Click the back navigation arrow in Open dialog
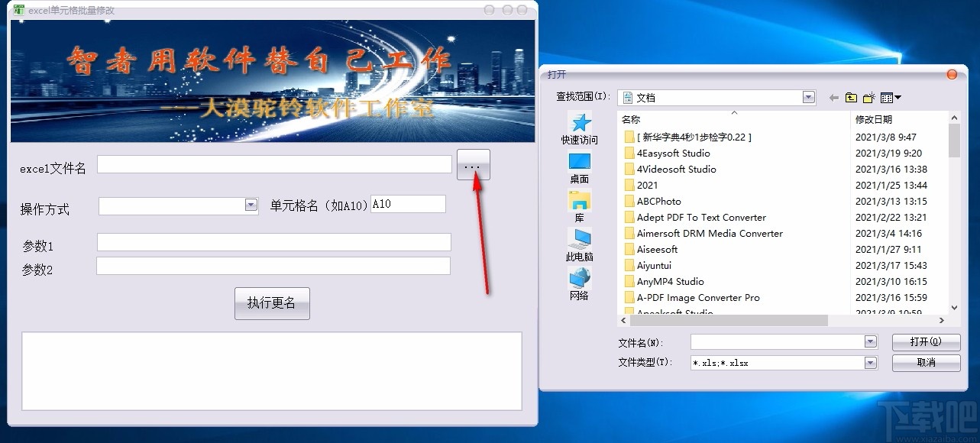The image size is (980, 443). click(833, 97)
